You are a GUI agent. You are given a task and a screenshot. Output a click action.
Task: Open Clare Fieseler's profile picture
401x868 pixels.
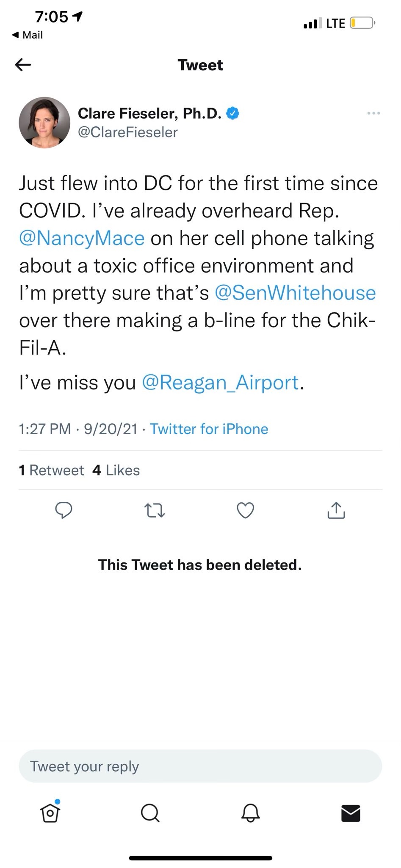pyautogui.click(x=44, y=123)
